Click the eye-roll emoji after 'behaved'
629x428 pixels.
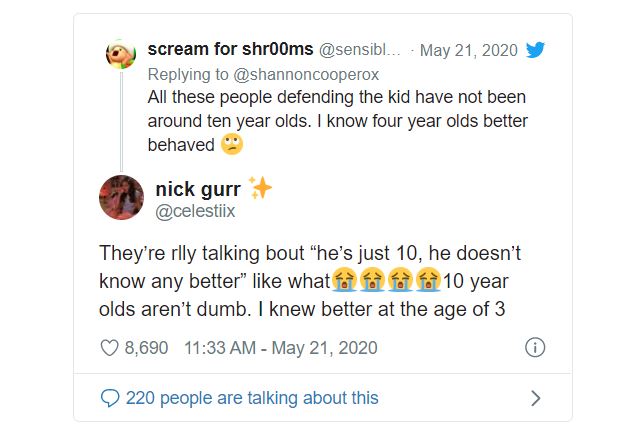coord(231,144)
